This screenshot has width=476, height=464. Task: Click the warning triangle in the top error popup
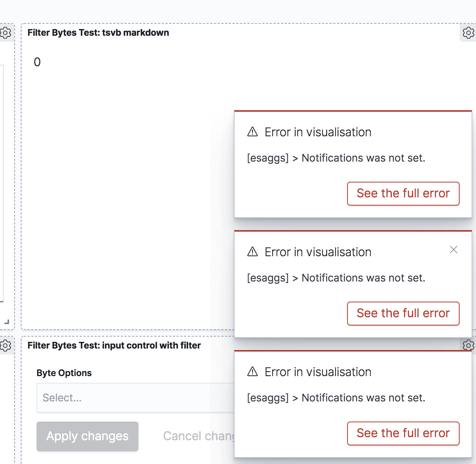[253, 132]
